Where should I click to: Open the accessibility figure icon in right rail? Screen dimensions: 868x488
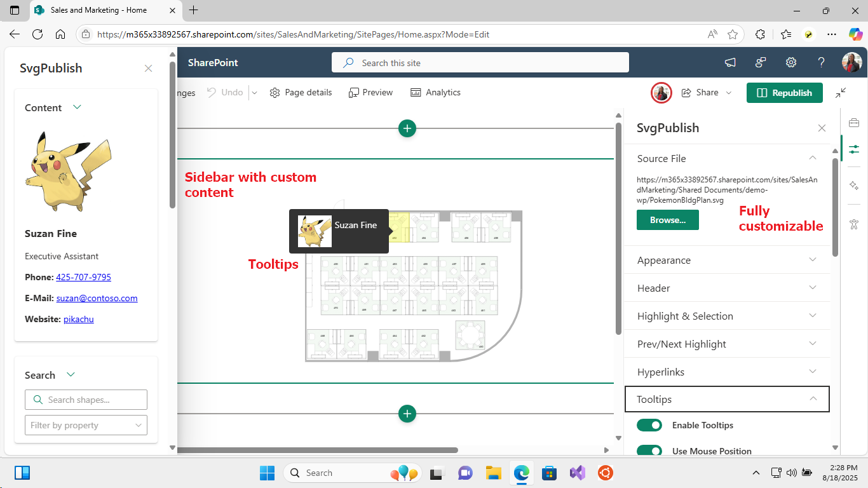pyautogui.click(x=853, y=224)
